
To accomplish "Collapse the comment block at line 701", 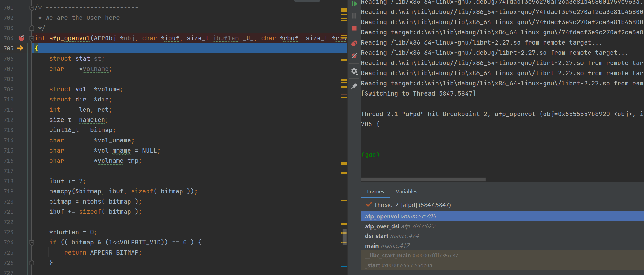I will (x=32, y=8).
